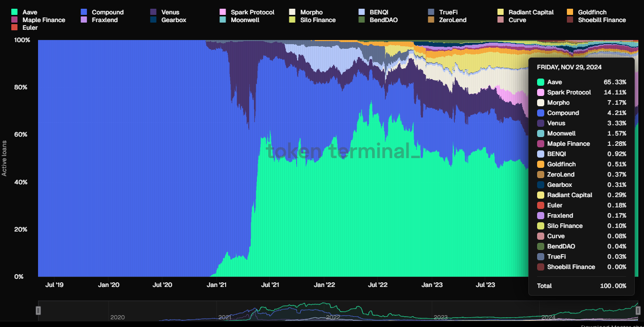Click the Jul '22 label on the x-axis
644x327 pixels.
click(378, 285)
